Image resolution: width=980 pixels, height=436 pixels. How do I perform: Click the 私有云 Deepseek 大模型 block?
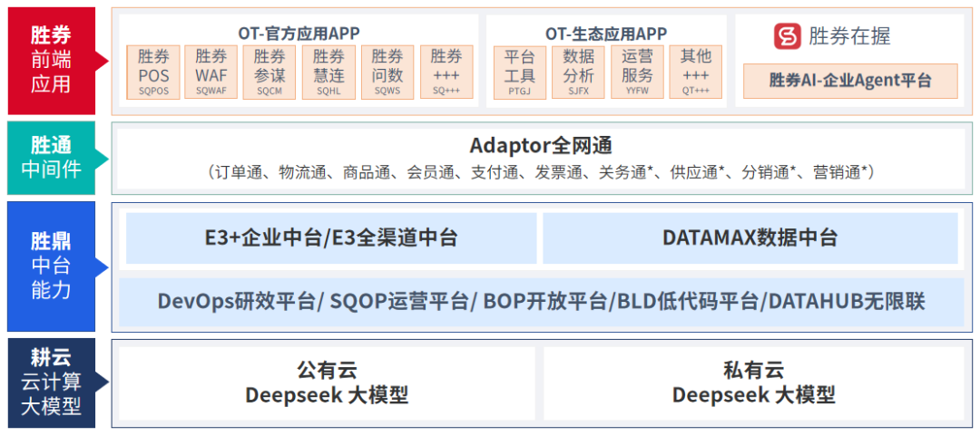[x=754, y=383]
